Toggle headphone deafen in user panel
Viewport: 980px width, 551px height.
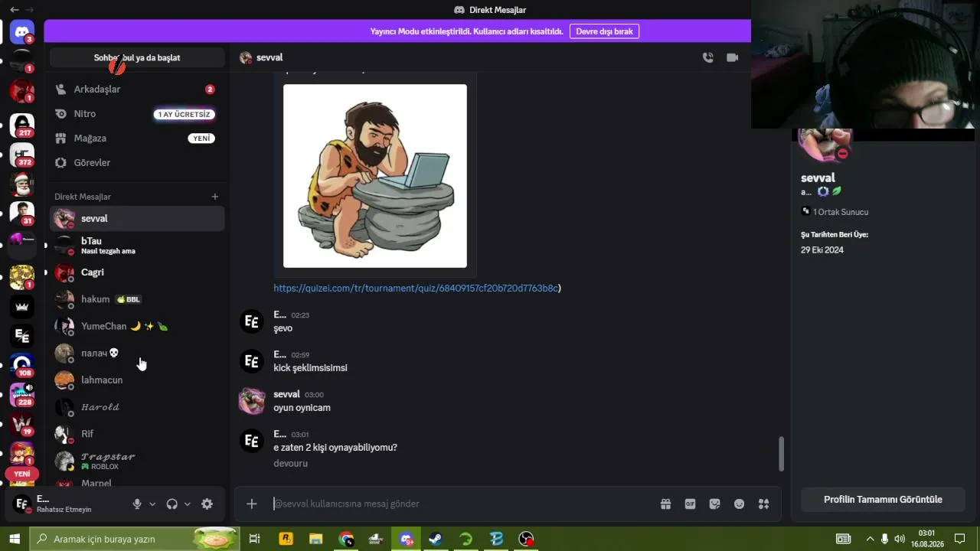point(171,504)
